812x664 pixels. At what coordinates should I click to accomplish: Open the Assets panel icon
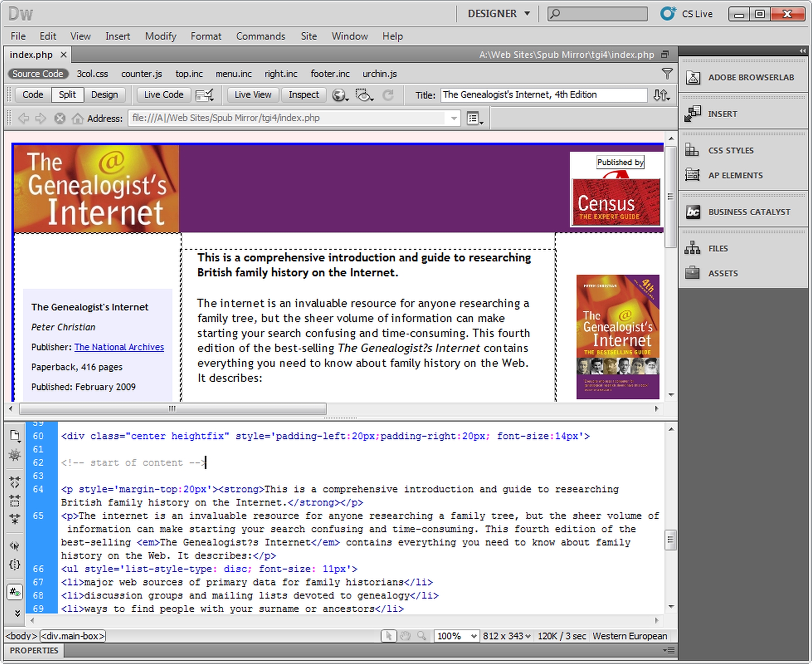pos(692,273)
